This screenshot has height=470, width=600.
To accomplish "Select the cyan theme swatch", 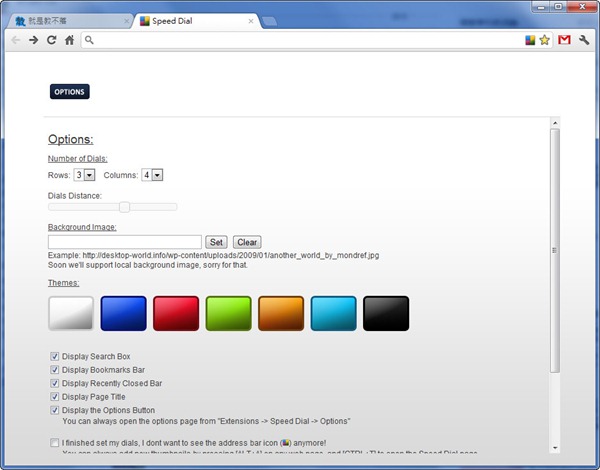I will pos(333,313).
